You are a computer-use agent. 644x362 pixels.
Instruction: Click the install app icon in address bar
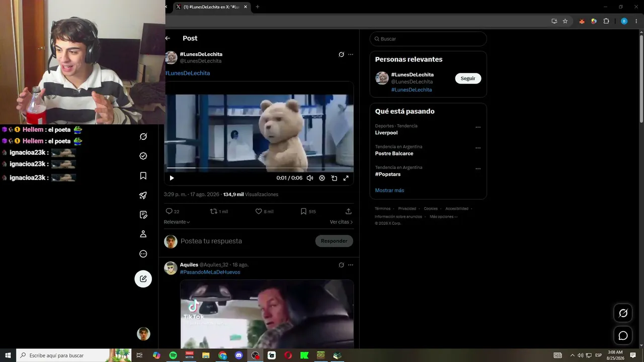(554, 21)
